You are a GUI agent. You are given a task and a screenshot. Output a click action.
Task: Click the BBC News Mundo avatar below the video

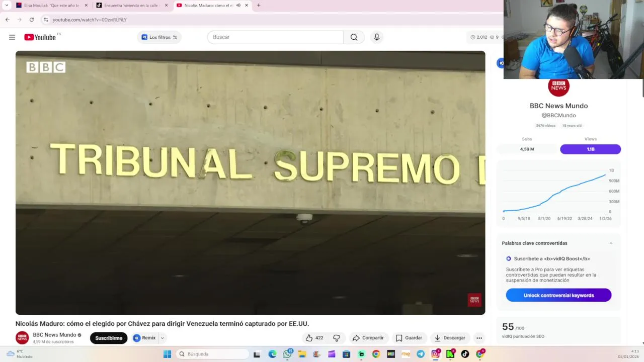22,338
